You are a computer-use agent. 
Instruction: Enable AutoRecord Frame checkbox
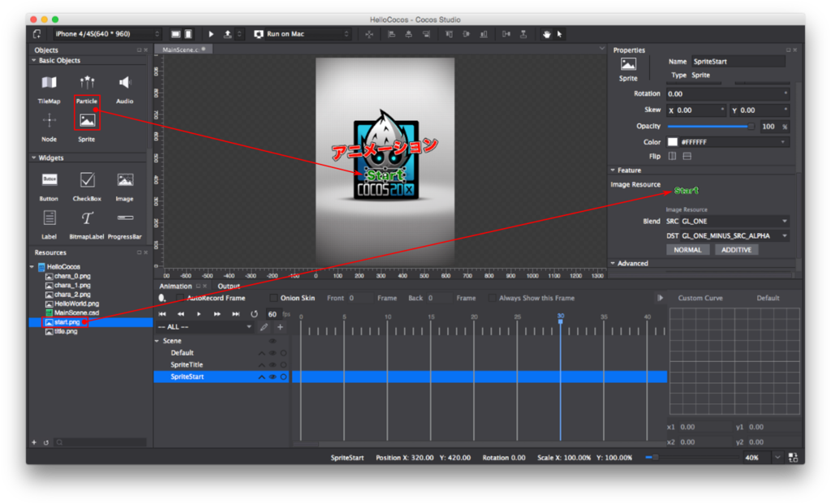point(179,298)
